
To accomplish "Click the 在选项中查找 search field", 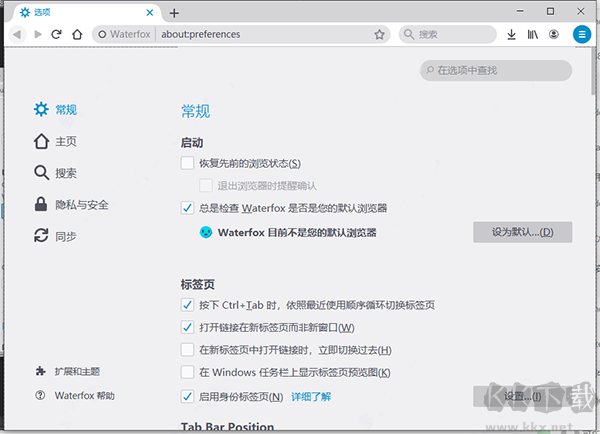I will [502, 71].
